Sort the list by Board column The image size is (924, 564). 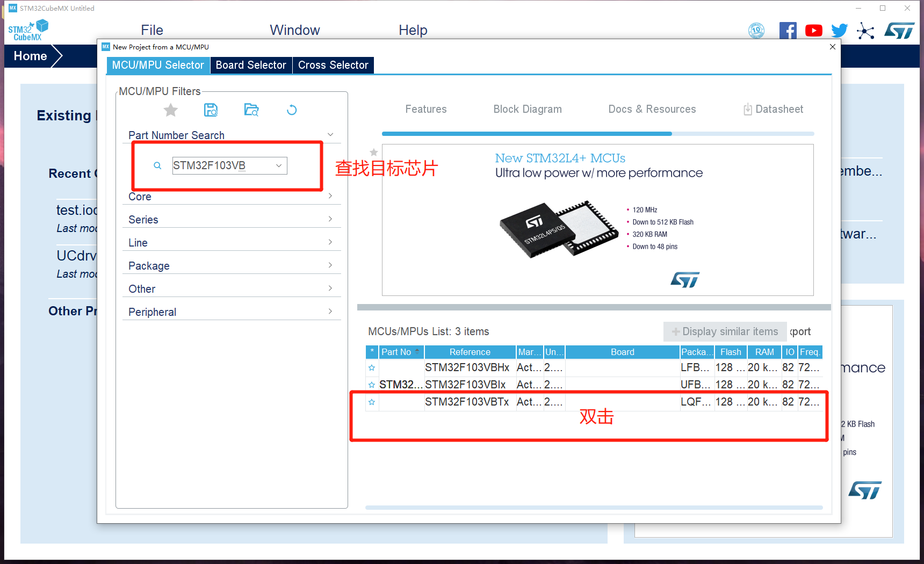point(623,352)
